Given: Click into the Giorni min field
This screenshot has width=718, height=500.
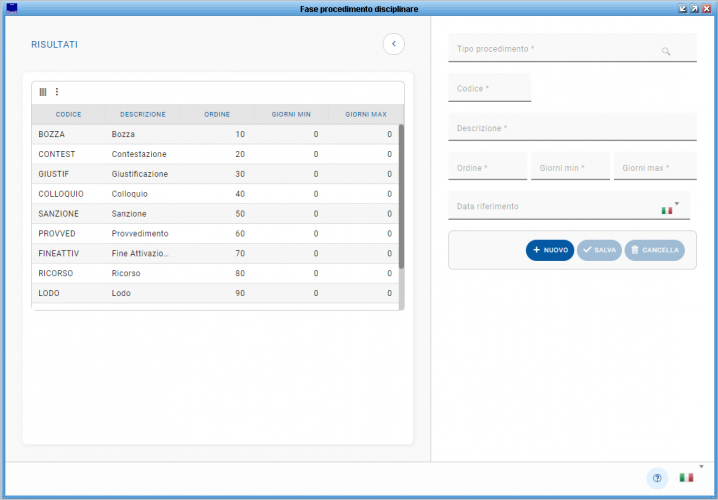Looking at the screenshot, I should pyautogui.click(x=570, y=168).
